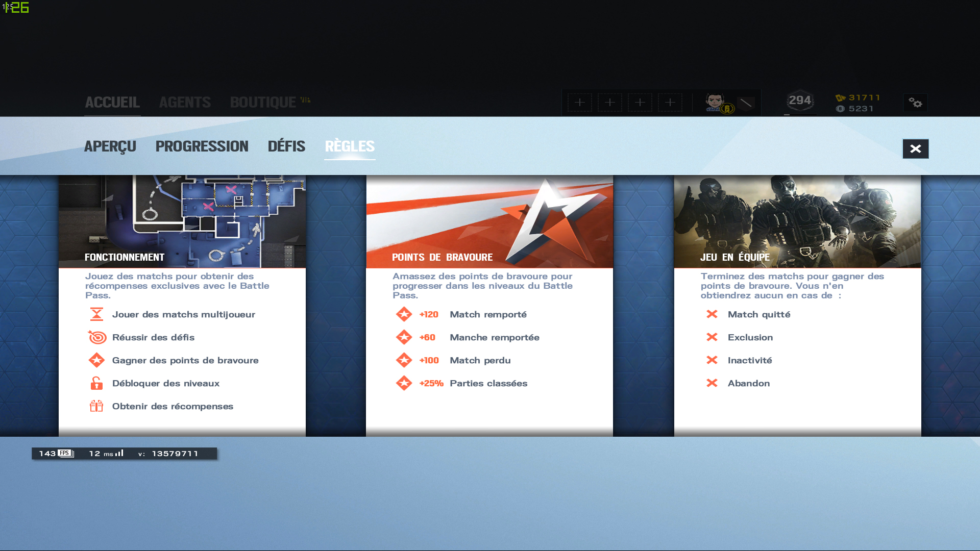Click the red X beside Inactivité
The width and height of the screenshot is (980, 551).
click(712, 360)
